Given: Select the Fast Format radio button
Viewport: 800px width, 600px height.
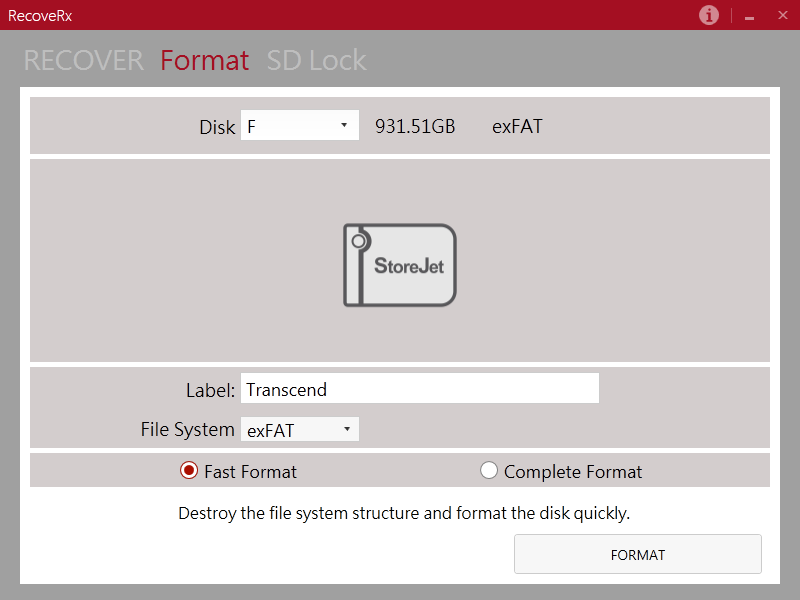Looking at the screenshot, I should (189, 470).
